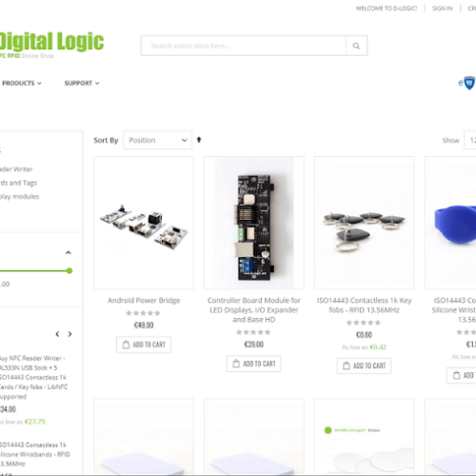
Task: Add ISO14443 Key fobs to cart
Action: (x=364, y=366)
